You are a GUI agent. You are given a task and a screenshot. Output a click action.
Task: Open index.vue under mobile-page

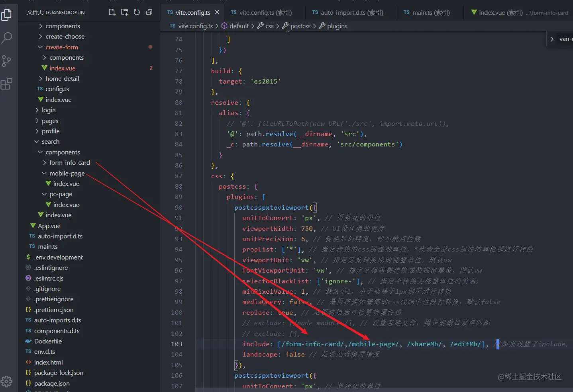[66, 184]
